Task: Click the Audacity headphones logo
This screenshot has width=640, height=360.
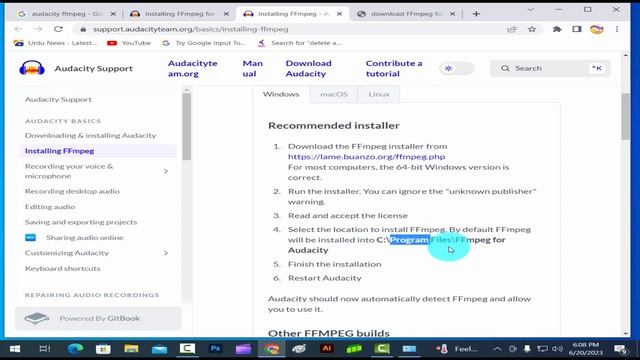Action: click(x=32, y=68)
